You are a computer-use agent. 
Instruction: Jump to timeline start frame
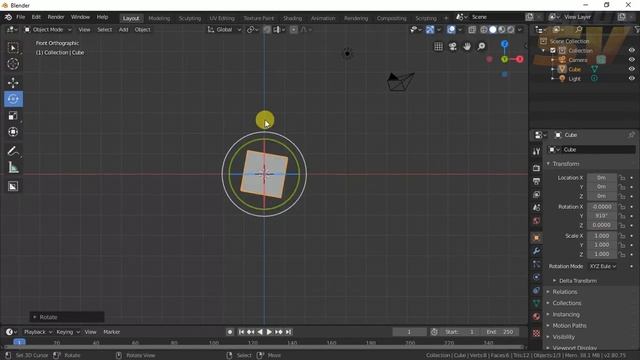click(x=241, y=332)
